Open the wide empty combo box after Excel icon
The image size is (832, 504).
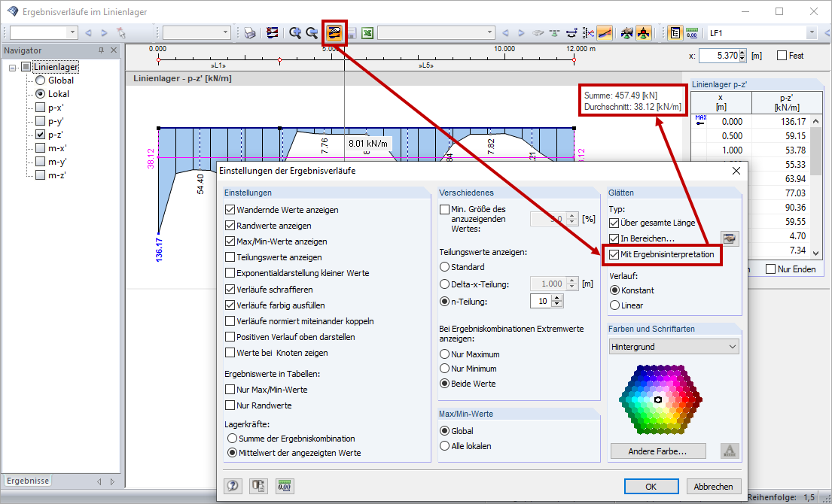coord(436,33)
